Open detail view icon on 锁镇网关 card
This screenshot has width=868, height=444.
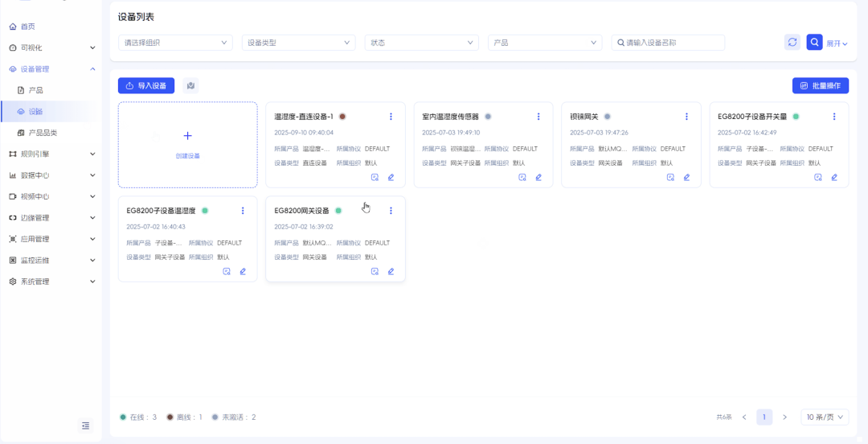[670, 178]
